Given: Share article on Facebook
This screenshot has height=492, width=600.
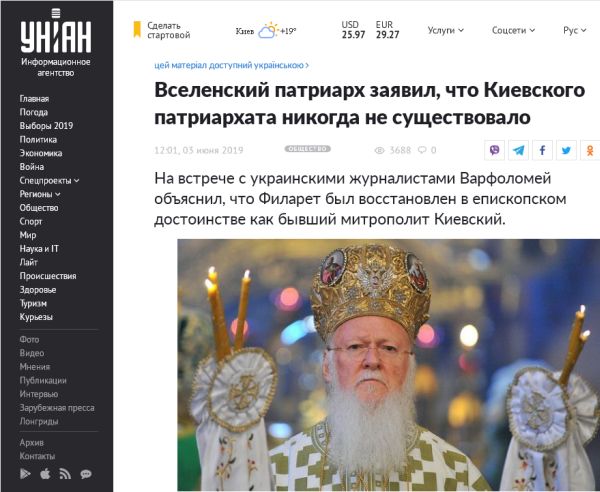Looking at the screenshot, I should coord(542,150).
